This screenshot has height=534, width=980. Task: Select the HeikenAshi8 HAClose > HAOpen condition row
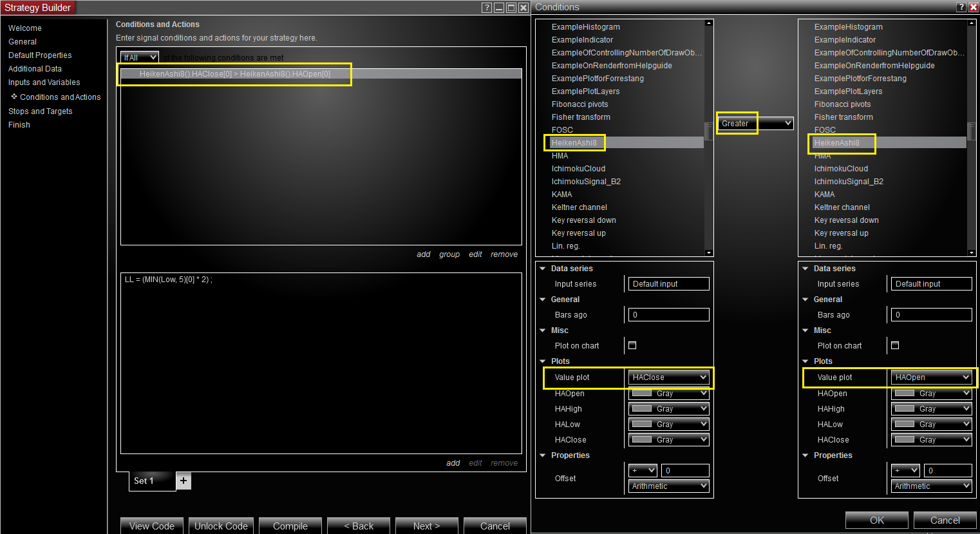pyautogui.click(x=321, y=74)
